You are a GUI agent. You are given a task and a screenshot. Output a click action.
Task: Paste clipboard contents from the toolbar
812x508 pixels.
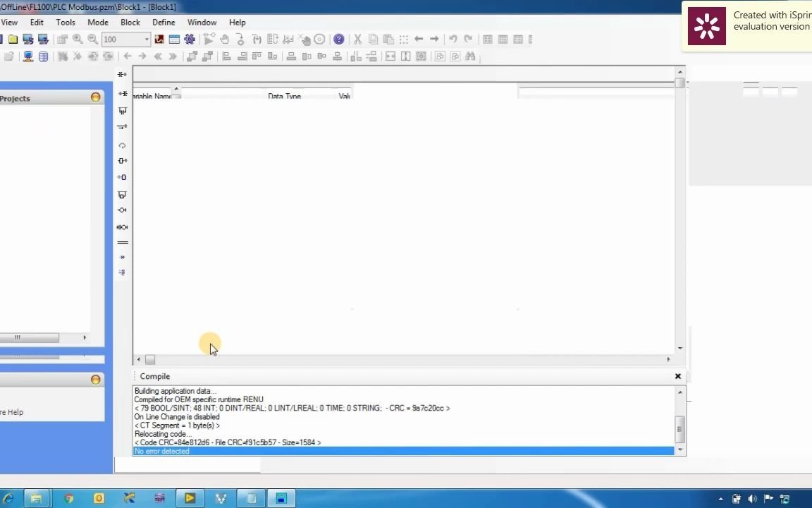[x=388, y=39]
